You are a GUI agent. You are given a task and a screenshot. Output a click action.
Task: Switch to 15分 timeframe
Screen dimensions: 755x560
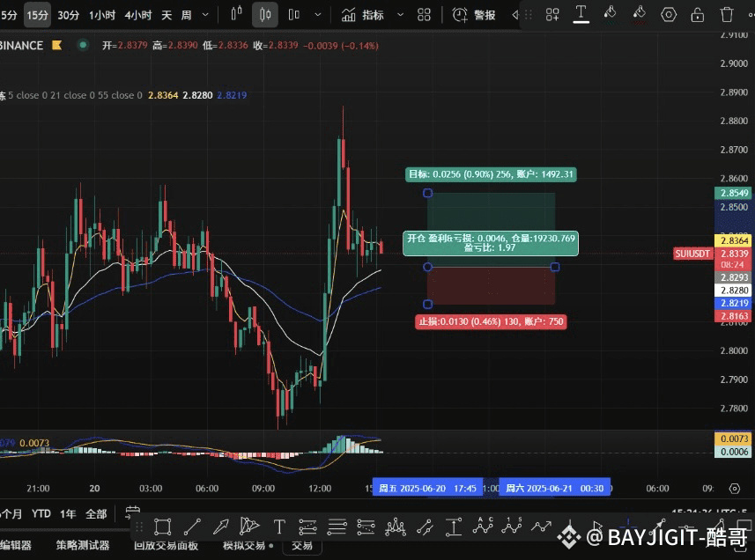pyautogui.click(x=38, y=15)
